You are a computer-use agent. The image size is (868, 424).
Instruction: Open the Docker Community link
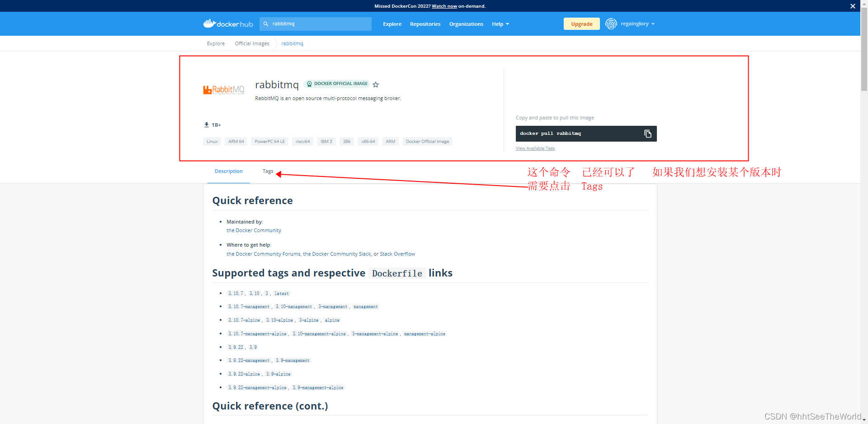click(x=254, y=230)
